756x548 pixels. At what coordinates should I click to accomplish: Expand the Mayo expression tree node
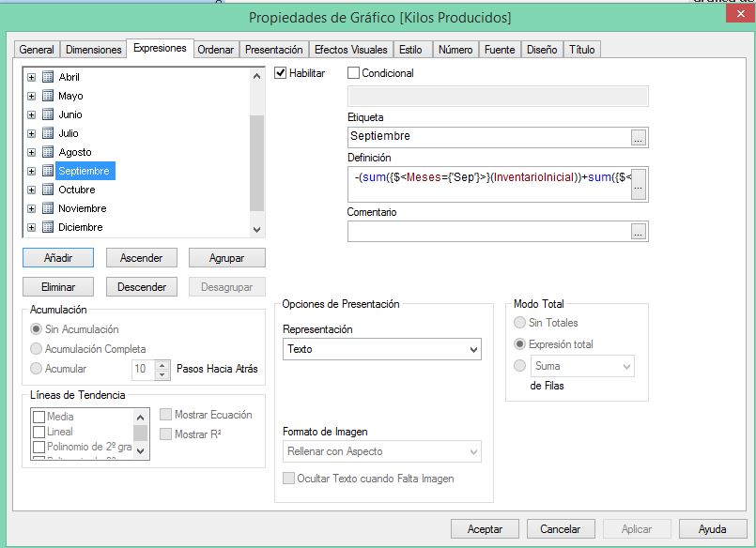[32, 96]
